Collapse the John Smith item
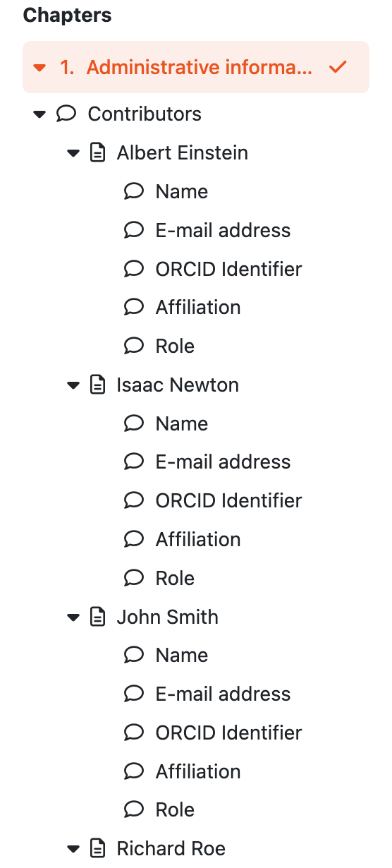The width and height of the screenshot is (392, 868). click(73, 617)
